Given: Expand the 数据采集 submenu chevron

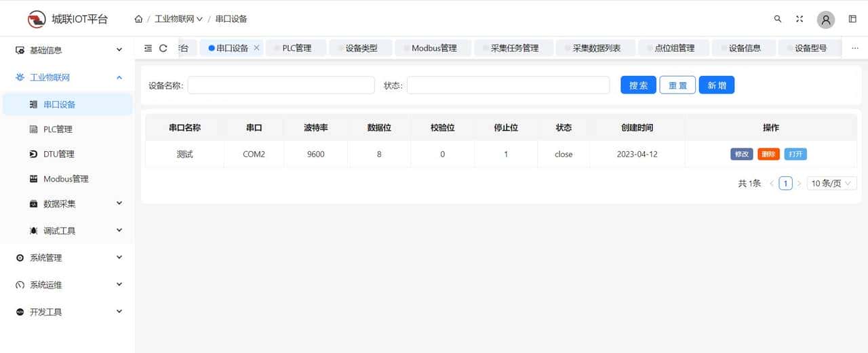Looking at the screenshot, I should [x=119, y=203].
